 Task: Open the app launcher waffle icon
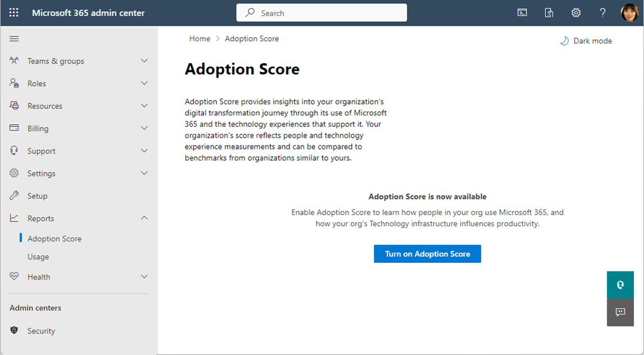pos(14,13)
